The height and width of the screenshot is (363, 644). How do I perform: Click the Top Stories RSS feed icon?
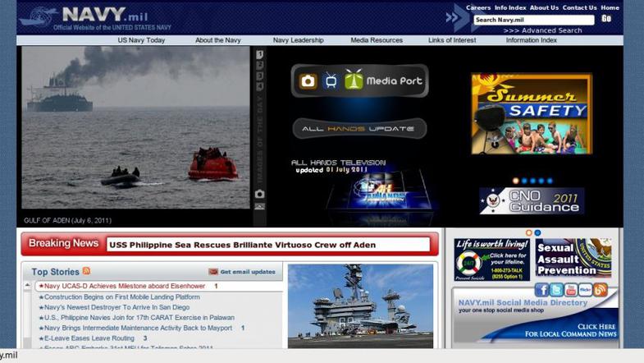(86, 271)
